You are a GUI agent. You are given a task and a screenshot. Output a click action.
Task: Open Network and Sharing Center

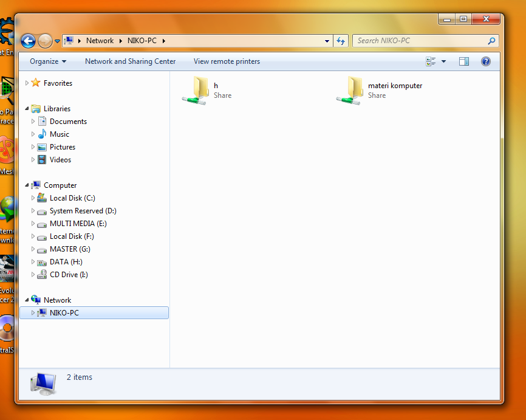130,61
